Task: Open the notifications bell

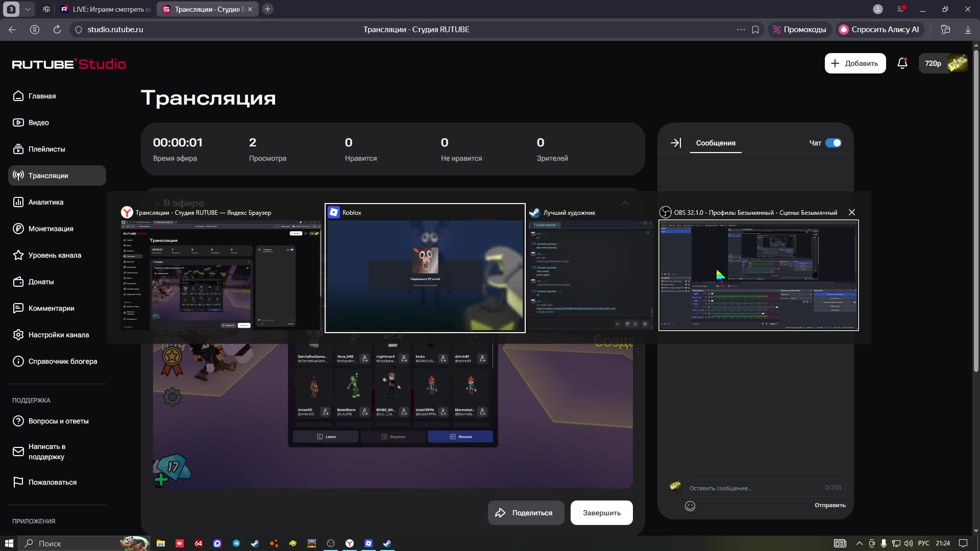Action: pos(902,63)
